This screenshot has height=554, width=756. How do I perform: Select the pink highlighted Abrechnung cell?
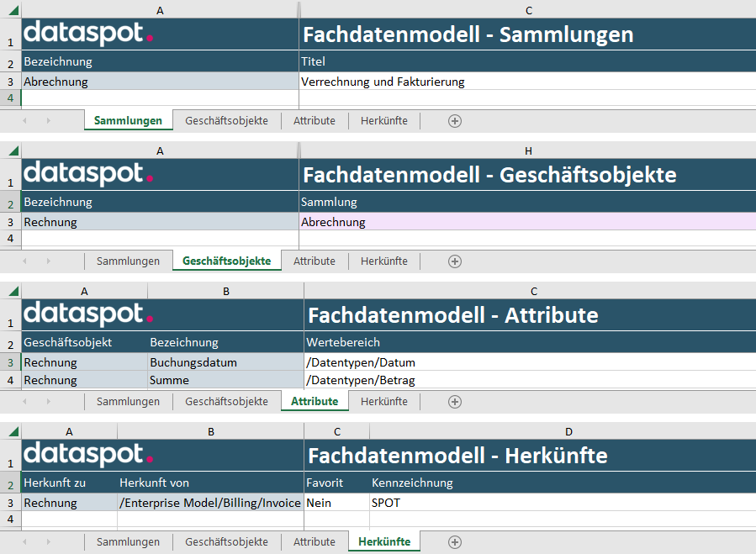click(x=526, y=223)
